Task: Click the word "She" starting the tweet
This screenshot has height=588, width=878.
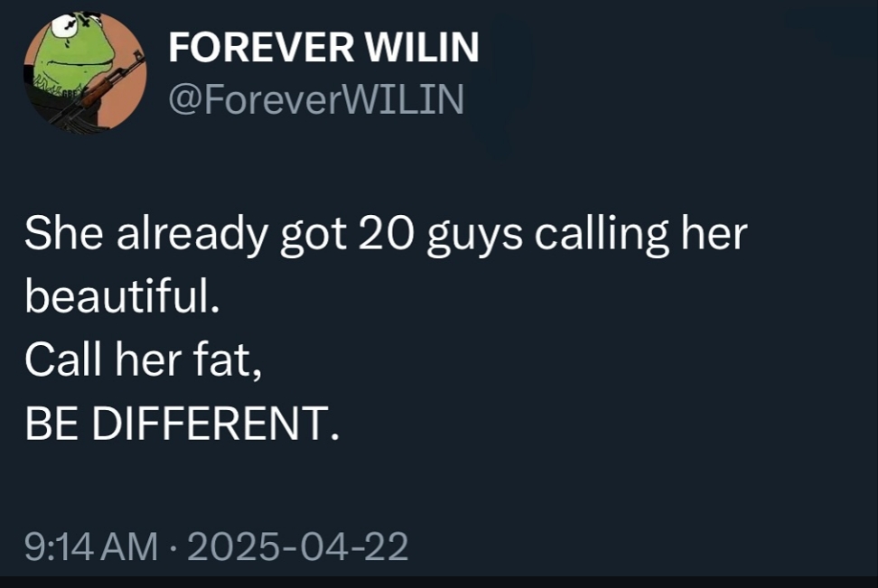Action: pos(56,235)
